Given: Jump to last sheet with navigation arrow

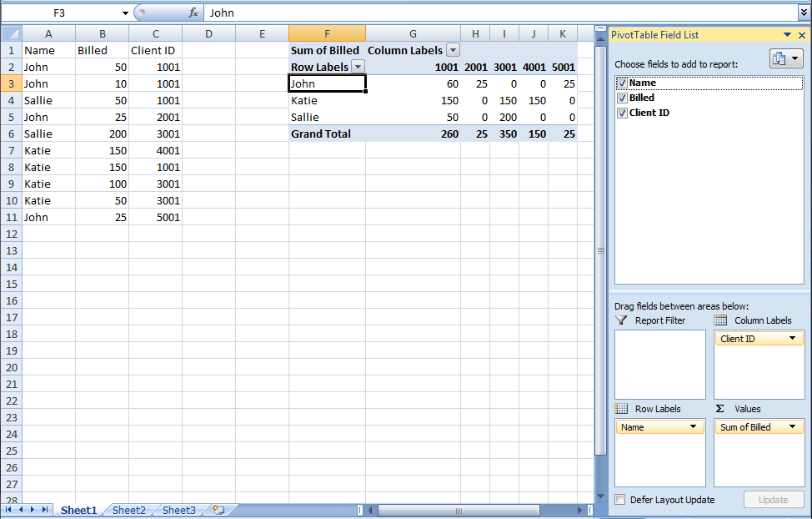Looking at the screenshot, I should pyautogui.click(x=44, y=510).
